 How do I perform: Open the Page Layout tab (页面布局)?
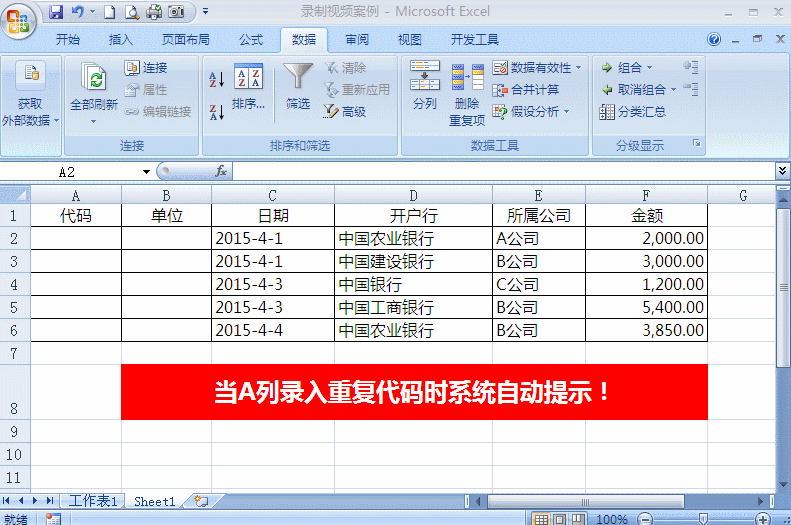pyautogui.click(x=186, y=39)
